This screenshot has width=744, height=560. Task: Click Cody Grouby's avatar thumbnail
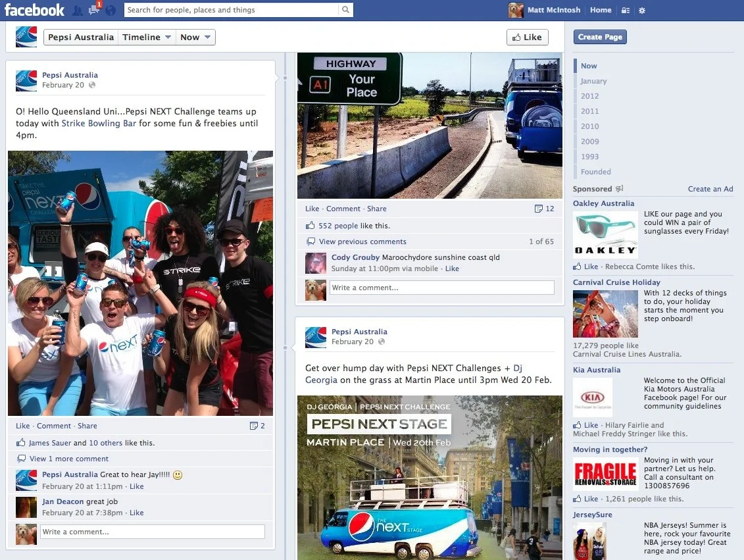[x=316, y=263]
